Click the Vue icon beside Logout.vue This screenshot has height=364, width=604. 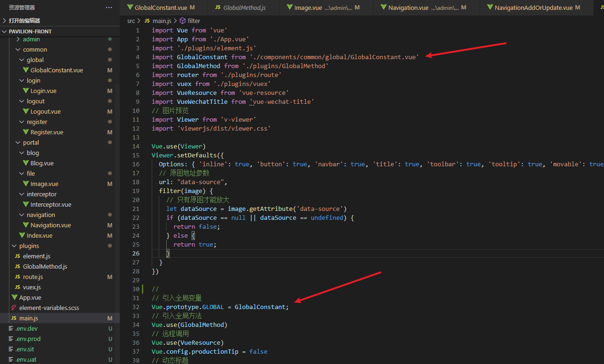(26, 111)
